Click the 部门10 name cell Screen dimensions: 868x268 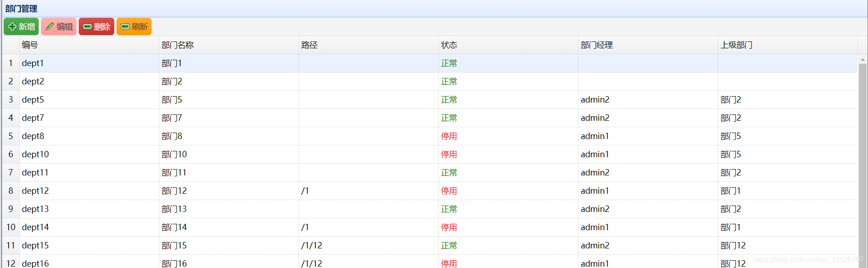tap(229, 155)
